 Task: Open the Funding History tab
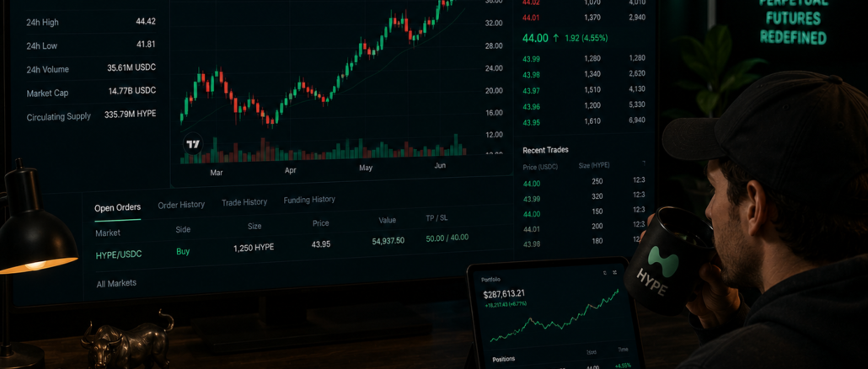[309, 200]
